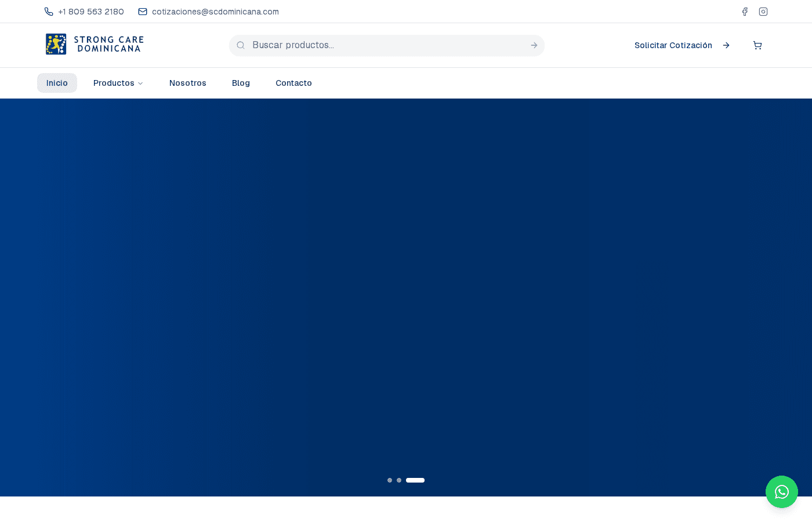812x522 pixels.
Task: Click the chevron next to Productos
Action: click(x=140, y=84)
